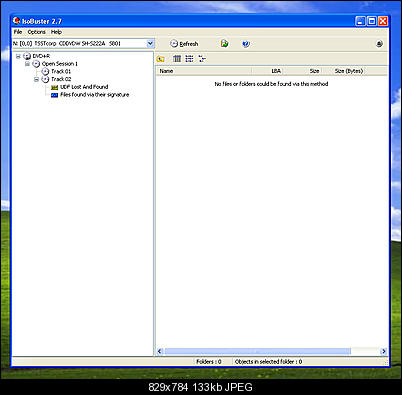402x395 pixels.
Task: Click the LBA column header
Action: tap(267, 71)
